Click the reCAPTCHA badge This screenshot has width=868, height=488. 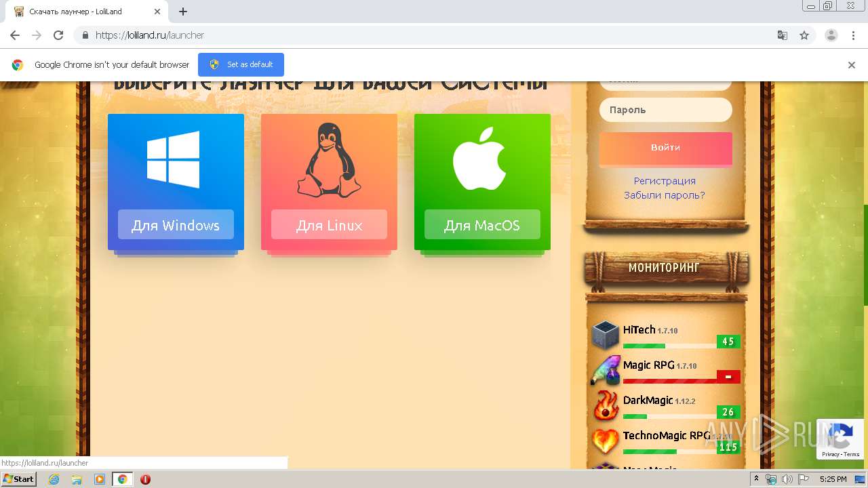click(x=840, y=440)
